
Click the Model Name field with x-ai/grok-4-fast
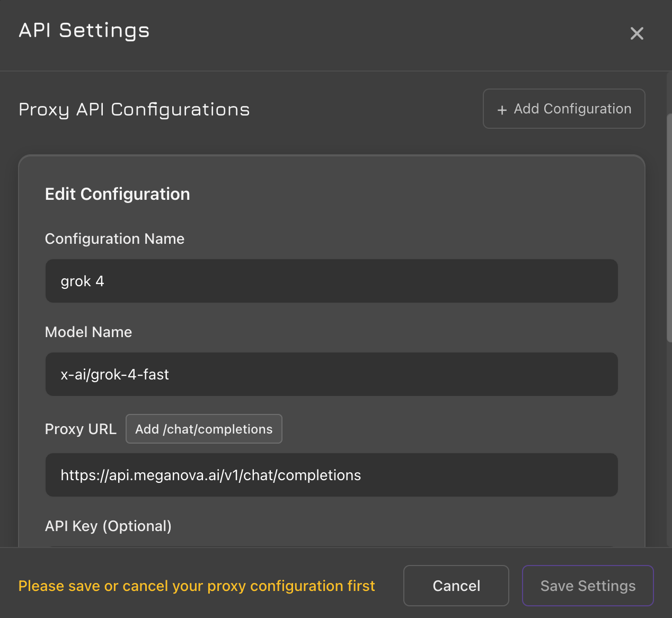pos(331,374)
